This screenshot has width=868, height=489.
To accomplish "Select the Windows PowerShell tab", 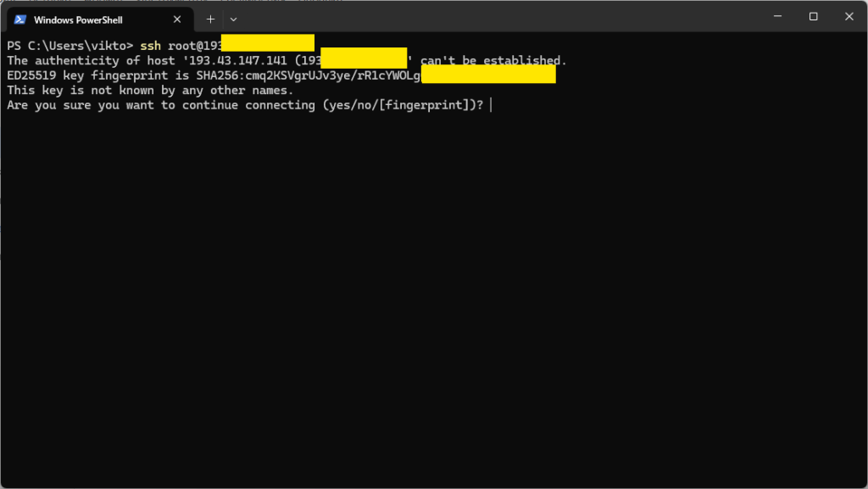I will (100, 19).
